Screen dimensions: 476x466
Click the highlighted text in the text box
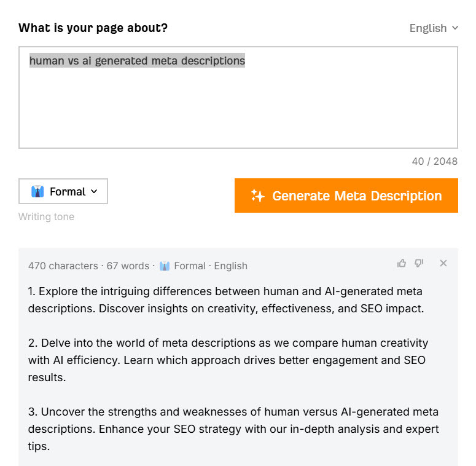137,61
